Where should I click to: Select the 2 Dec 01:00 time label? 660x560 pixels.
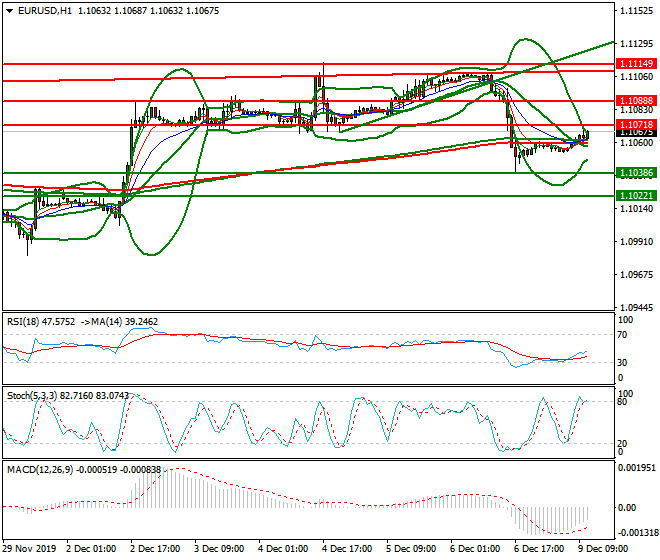click(91, 549)
